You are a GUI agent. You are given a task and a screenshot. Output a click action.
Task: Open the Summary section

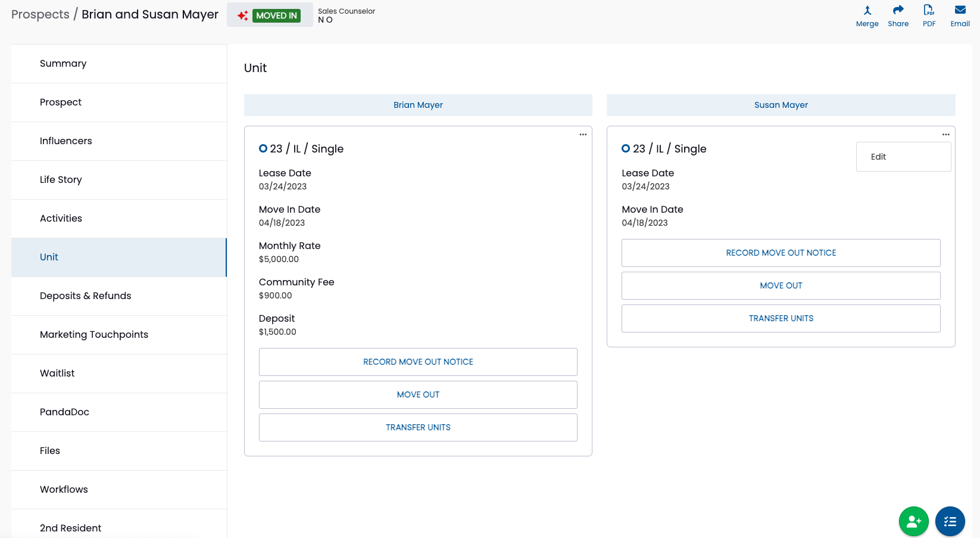[x=119, y=64]
